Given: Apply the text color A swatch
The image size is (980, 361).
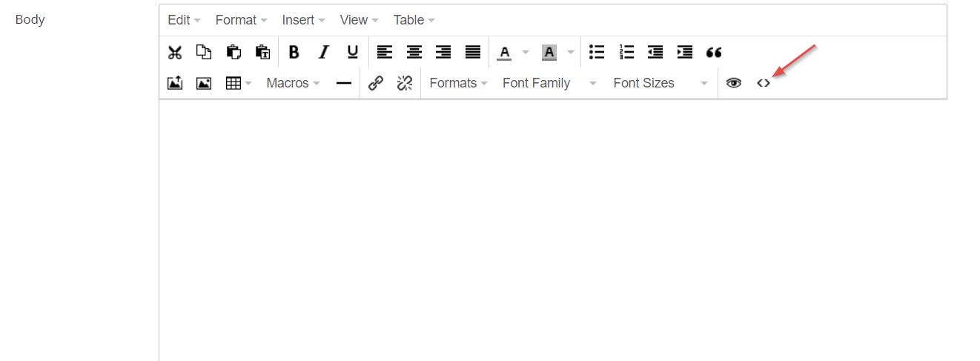Looking at the screenshot, I should [x=504, y=52].
